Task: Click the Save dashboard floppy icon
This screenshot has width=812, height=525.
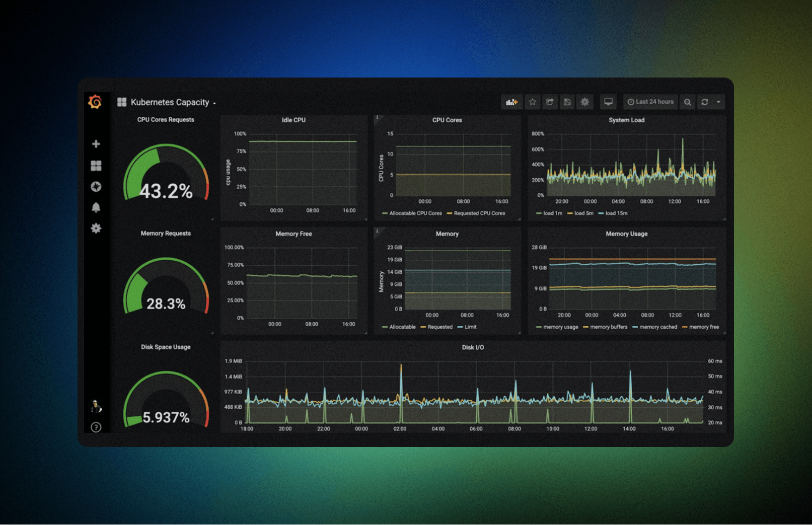Action: click(x=567, y=102)
